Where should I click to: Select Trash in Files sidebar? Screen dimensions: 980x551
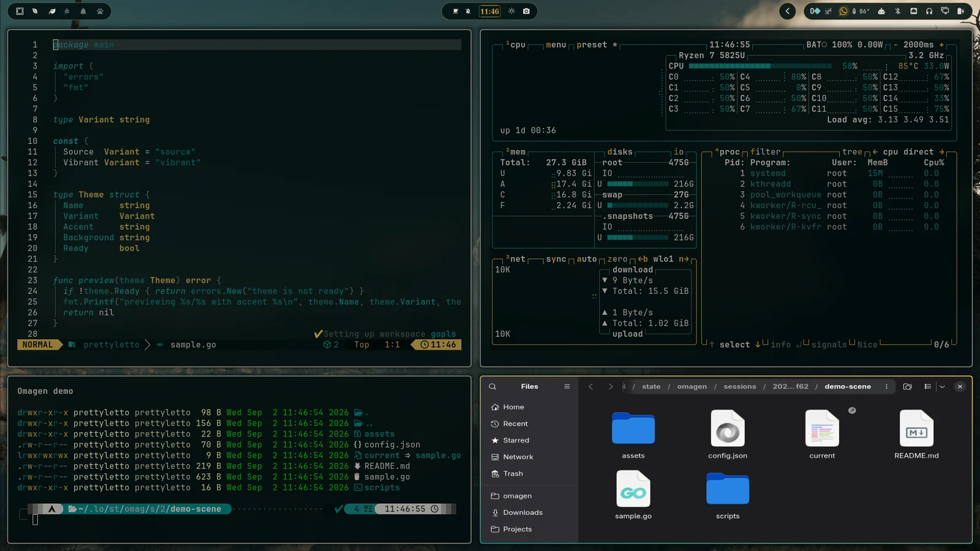coord(529,474)
